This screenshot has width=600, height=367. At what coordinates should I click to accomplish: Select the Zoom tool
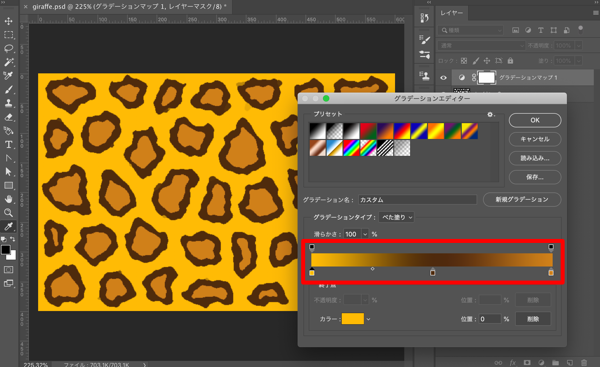(x=8, y=212)
